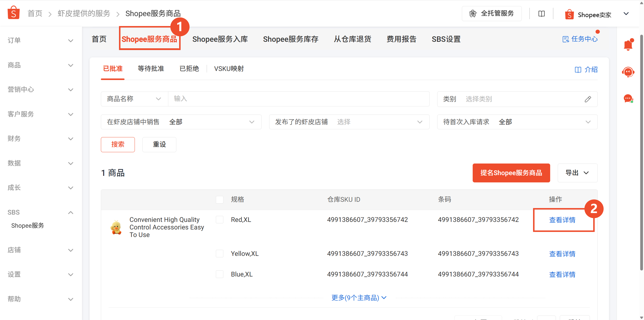
Task: Expand the Shopee卖家 account dropdown arrow
Action: [626, 13]
